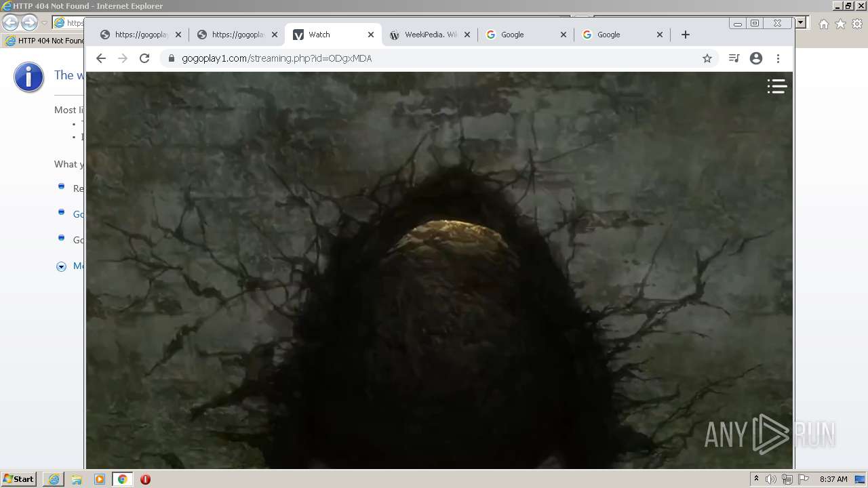Maximize the Chrome window

coord(754,23)
